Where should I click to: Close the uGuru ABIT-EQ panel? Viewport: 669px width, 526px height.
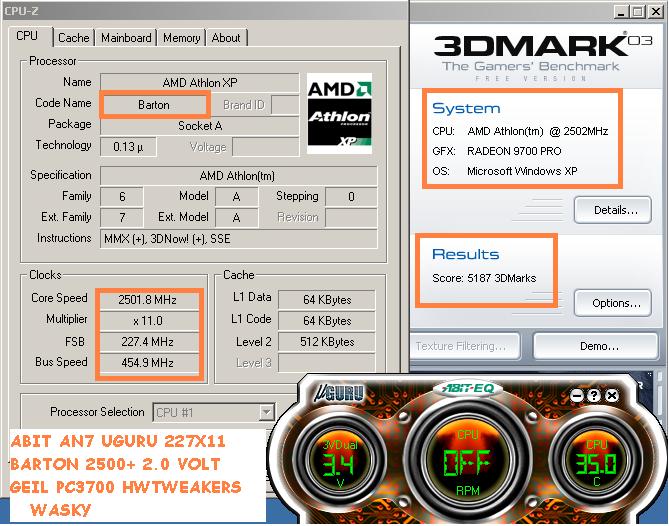pos(612,395)
